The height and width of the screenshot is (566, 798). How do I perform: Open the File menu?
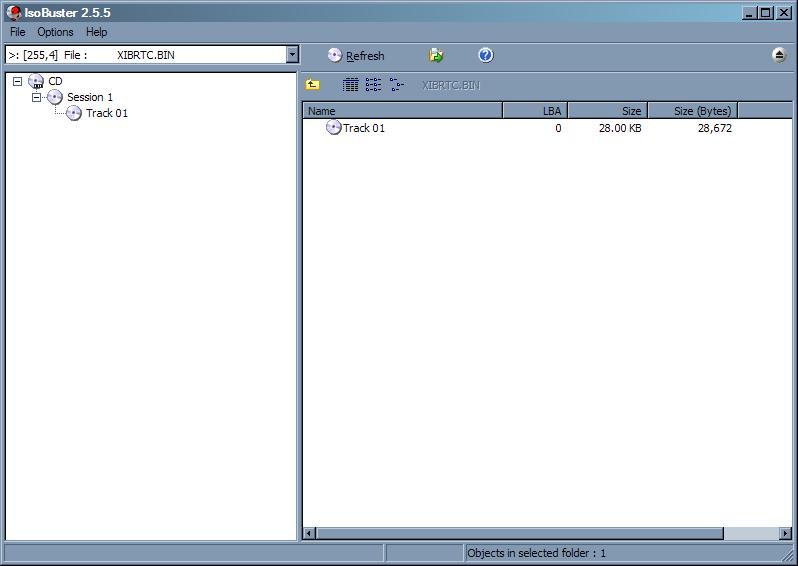(x=18, y=32)
